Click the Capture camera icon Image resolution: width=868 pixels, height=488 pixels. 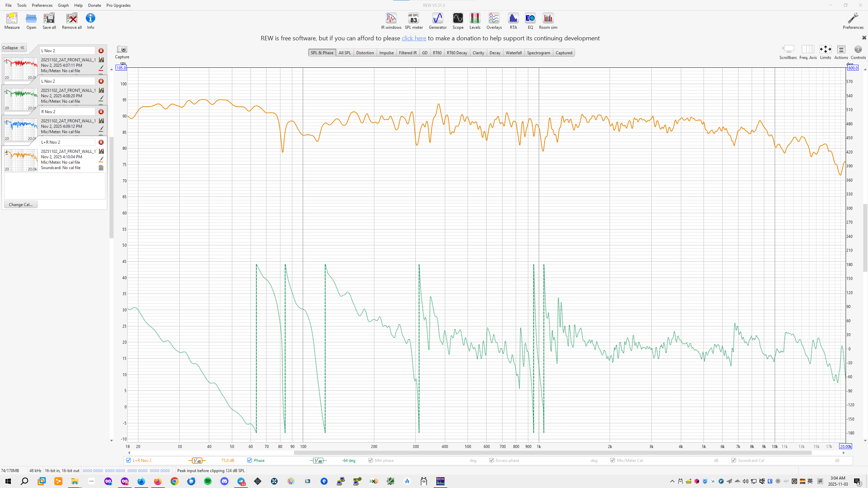click(122, 49)
